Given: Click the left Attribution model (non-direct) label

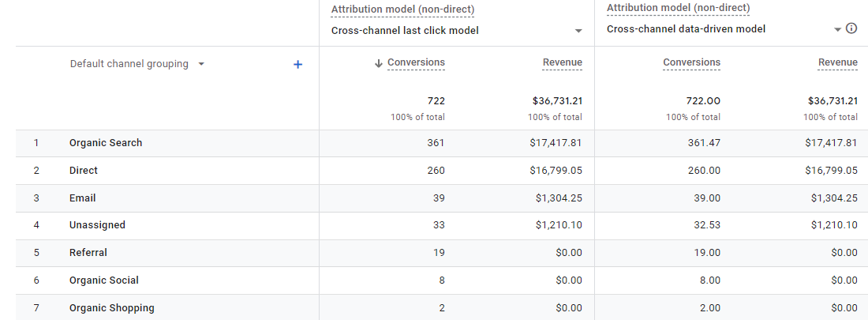Looking at the screenshot, I should (x=402, y=9).
